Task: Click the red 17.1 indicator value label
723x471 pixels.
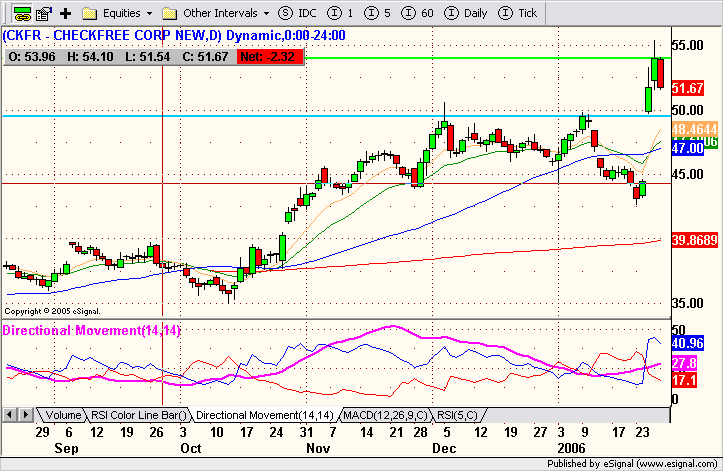Action: click(684, 381)
